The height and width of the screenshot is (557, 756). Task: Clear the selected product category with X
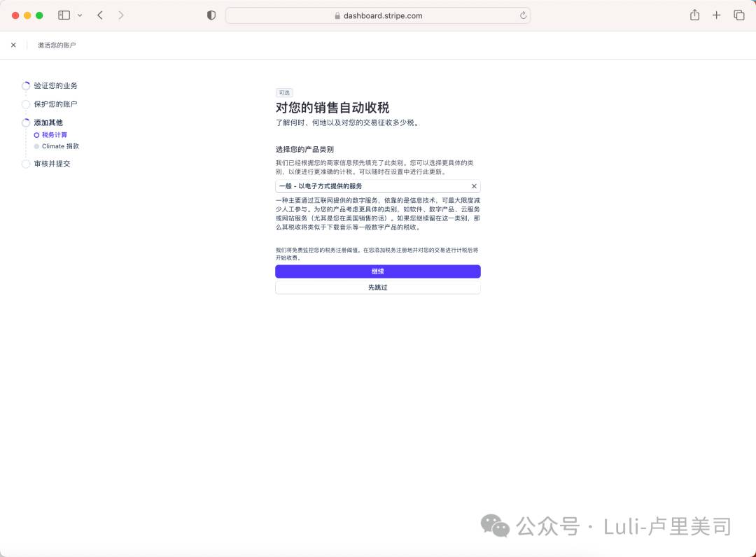(x=474, y=186)
